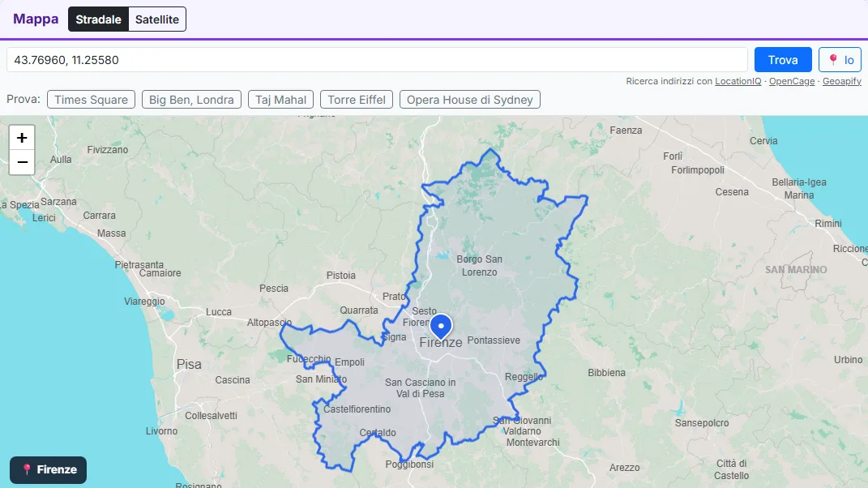Screen dimensions: 868x488
Task: Zoom out of the map
Action: [x=22, y=162]
